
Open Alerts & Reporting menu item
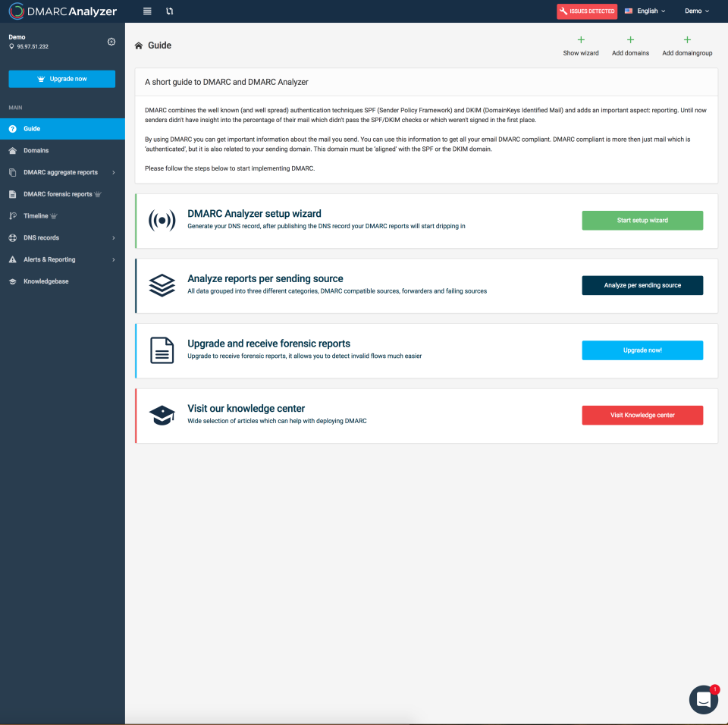(62, 259)
